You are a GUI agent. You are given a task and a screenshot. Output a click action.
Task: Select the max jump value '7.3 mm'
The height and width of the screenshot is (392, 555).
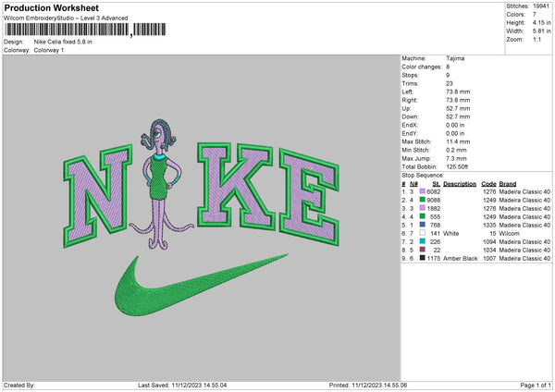tap(456, 158)
